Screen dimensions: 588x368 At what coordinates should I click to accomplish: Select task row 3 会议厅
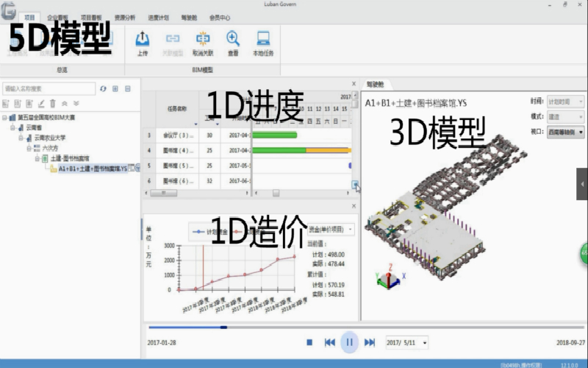(197, 135)
